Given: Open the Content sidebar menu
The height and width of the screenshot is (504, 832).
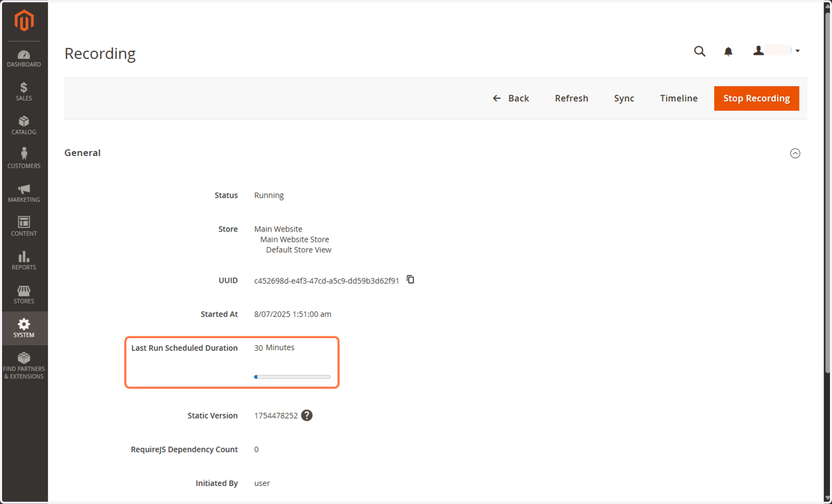Looking at the screenshot, I should click(24, 227).
